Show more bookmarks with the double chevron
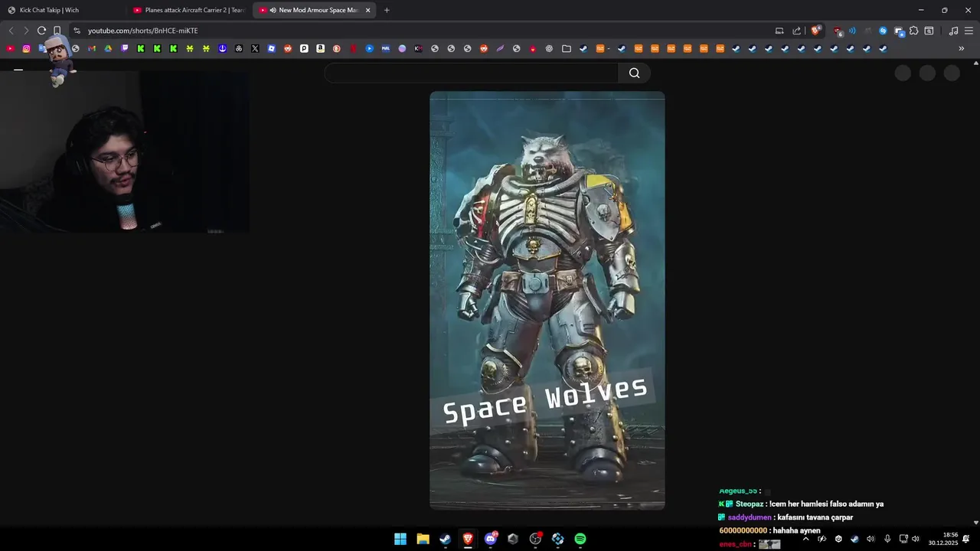The height and width of the screenshot is (551, 980). pos(962,48)
